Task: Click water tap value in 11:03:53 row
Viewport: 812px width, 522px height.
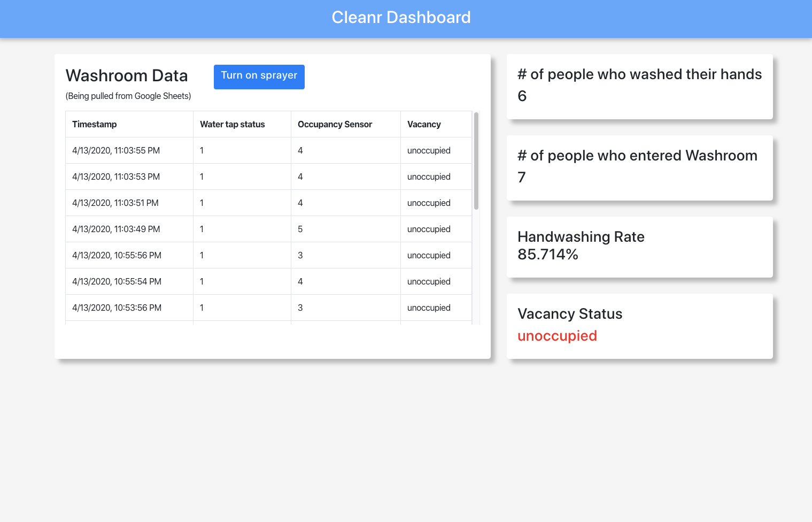Action: [202, 176]
